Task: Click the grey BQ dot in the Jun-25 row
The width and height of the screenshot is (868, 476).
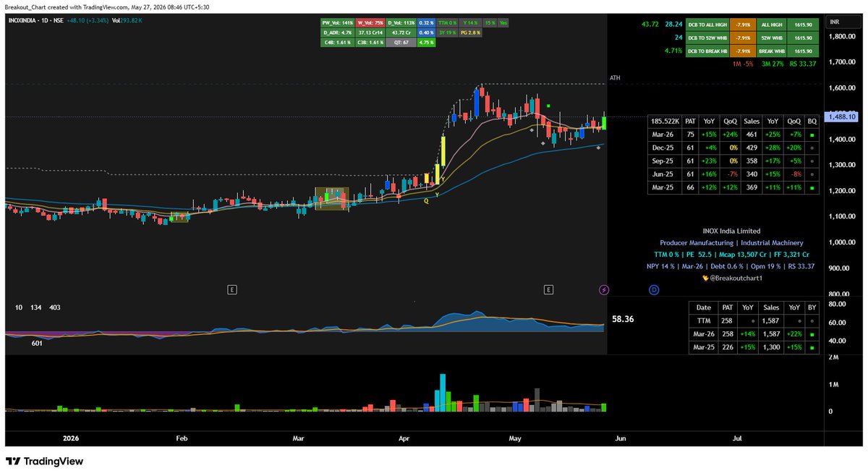Action: click(x=812, y=174)
